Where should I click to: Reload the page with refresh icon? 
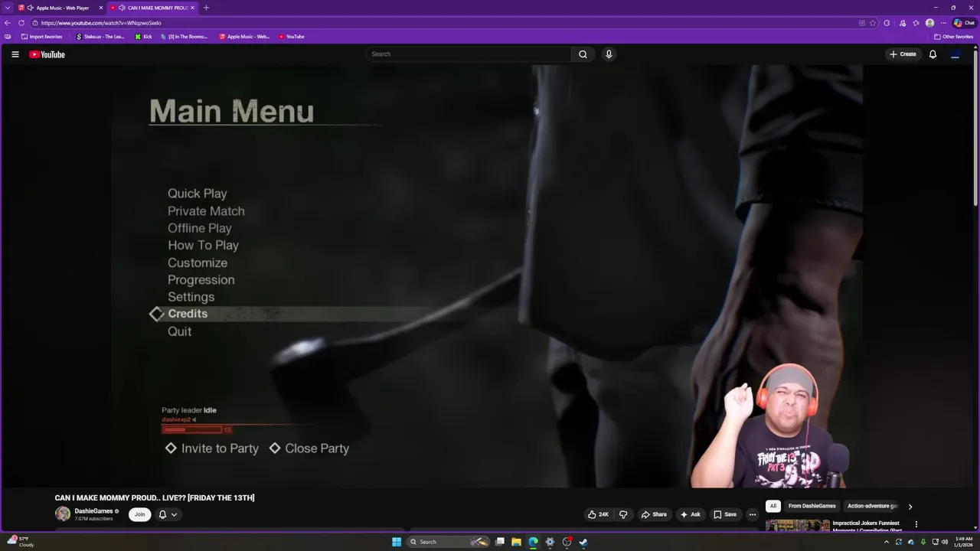(21, 23)
